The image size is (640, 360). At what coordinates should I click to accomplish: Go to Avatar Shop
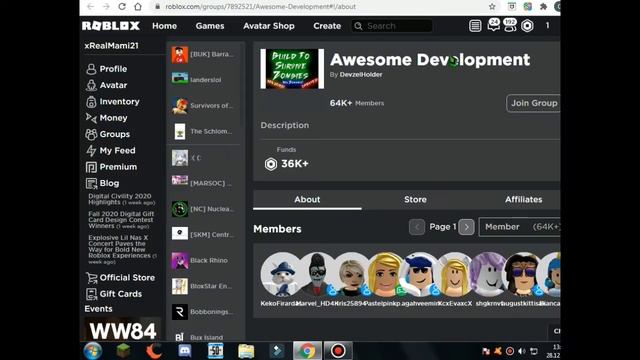point(269,26)
